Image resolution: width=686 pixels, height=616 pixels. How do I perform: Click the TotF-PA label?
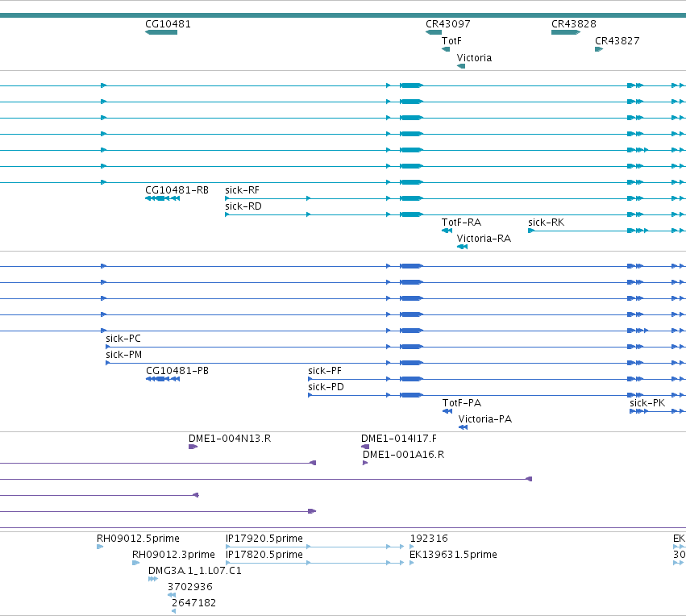pos(462,403)
